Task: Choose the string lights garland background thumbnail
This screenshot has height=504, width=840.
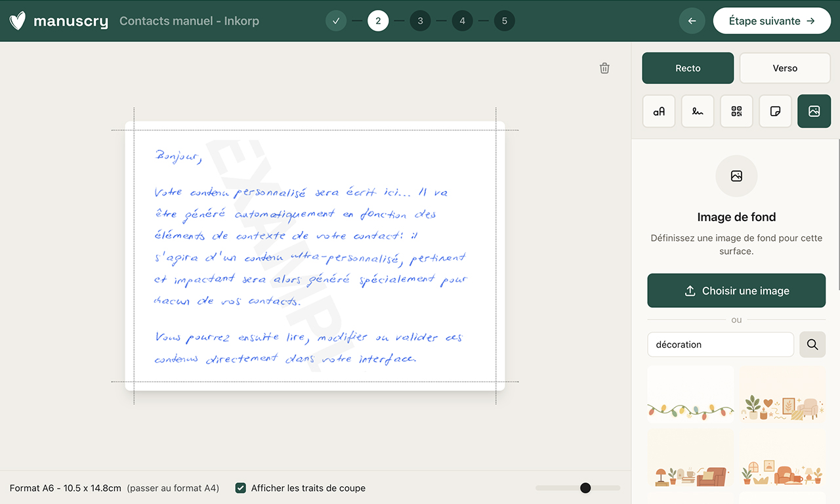Action: tap(690, 394)
